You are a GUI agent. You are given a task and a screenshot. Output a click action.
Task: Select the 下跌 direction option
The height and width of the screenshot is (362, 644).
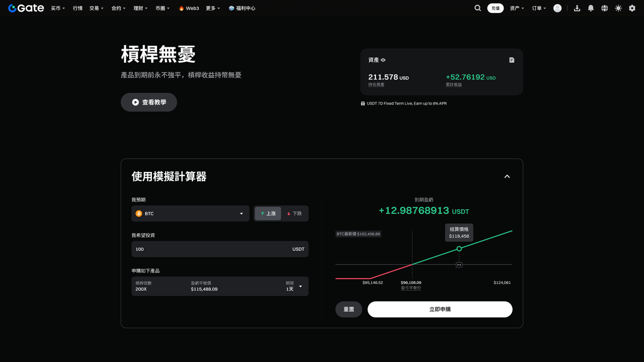[x=294, y=214]
